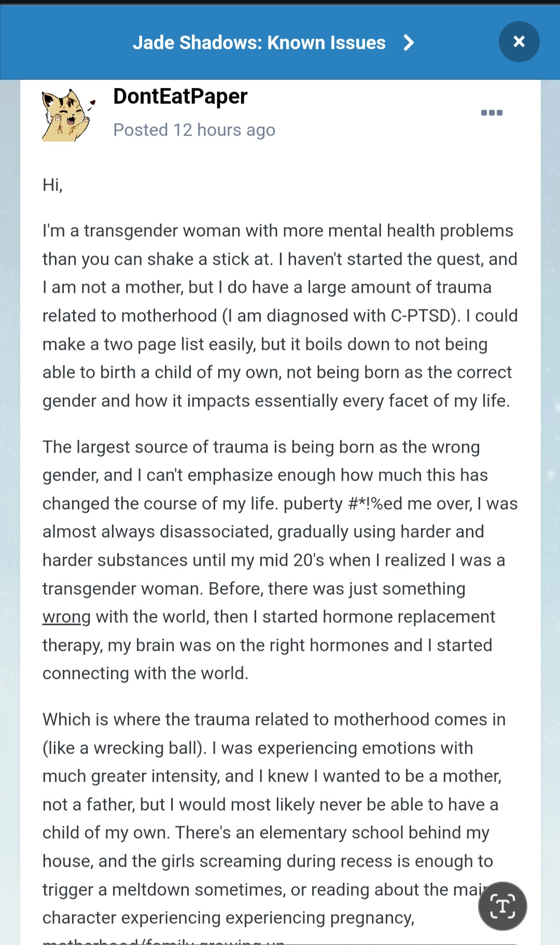This screenshot has width=560, height=945.
Task: Click the chevron arrow beside Known Issues
Action: tap(409, 43)
